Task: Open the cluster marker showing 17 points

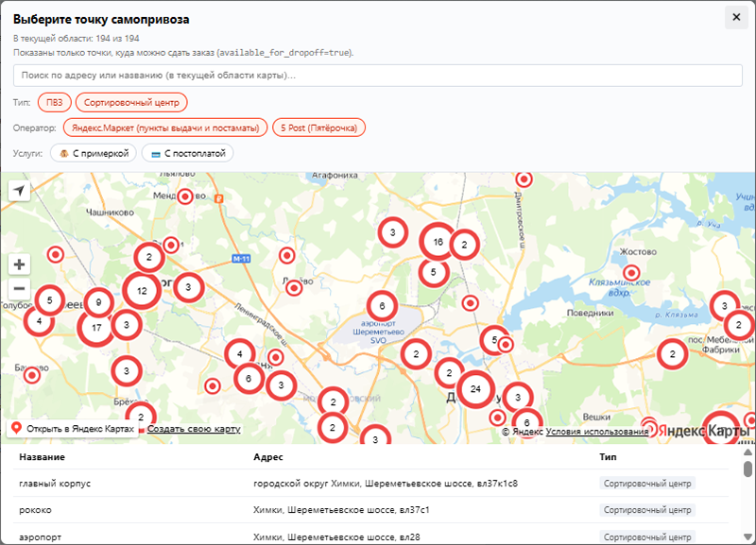Action: tap(96, 328)
